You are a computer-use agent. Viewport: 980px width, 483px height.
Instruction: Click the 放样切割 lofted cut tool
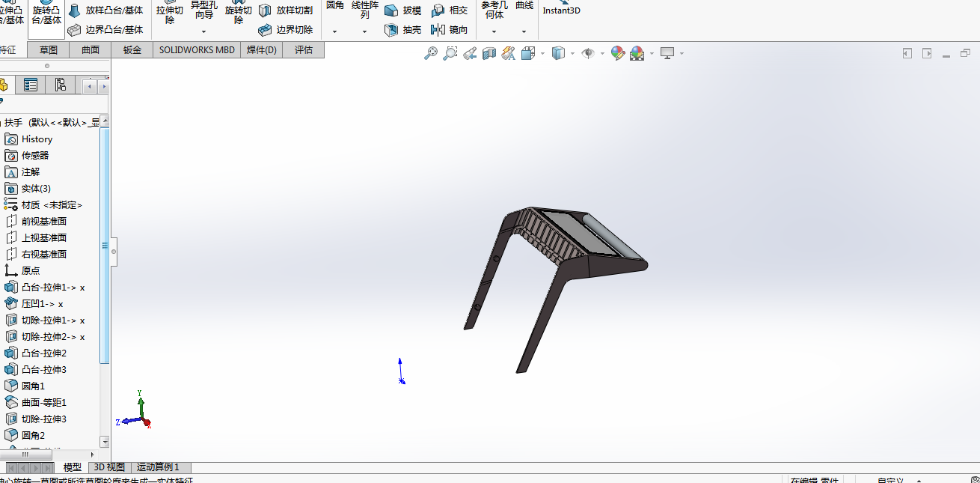(x=286, y=10)
